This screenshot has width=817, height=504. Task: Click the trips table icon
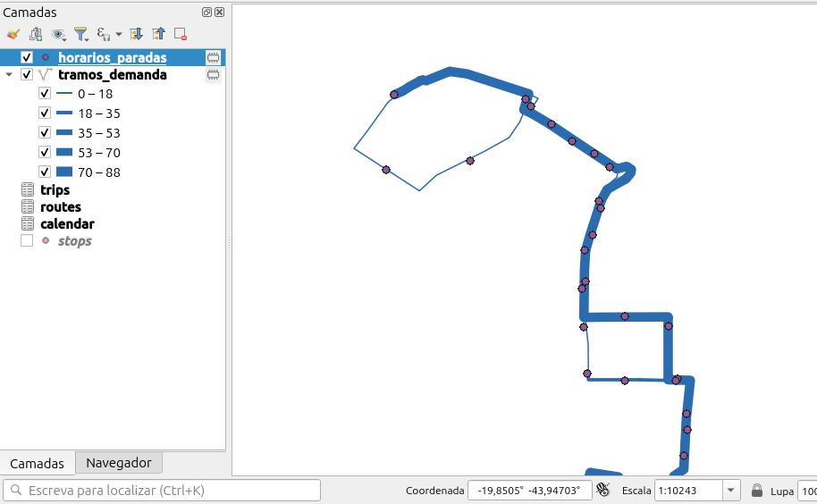coord(28,190)
